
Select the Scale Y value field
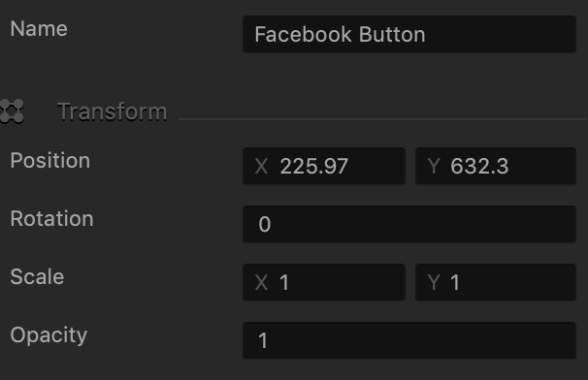pyautogui.click(x=496, y=282)
